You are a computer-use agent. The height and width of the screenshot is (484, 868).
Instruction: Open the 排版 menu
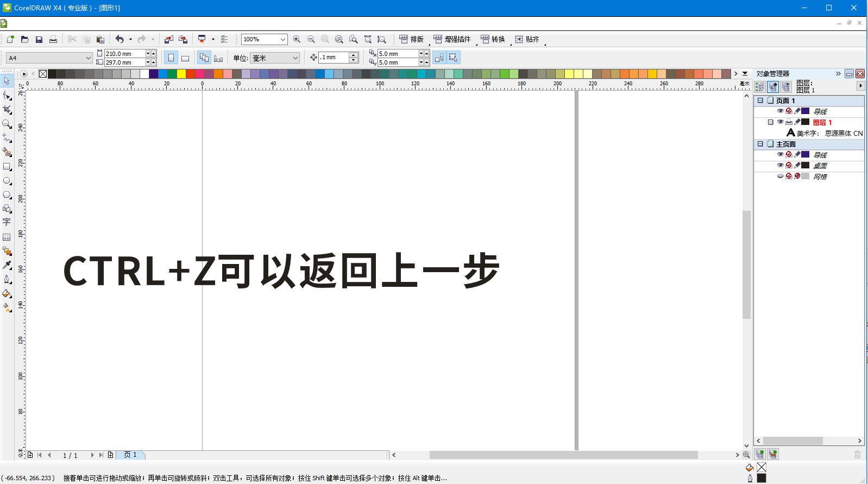[x=411, y=39]
